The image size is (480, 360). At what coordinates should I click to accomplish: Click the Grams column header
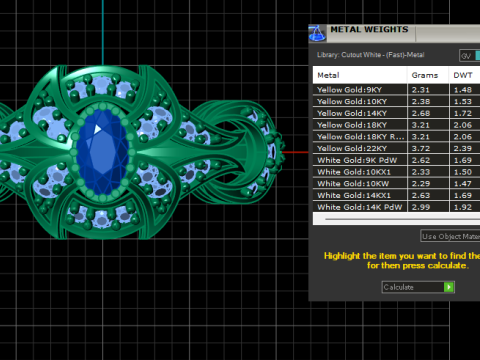pyautogui.click(x=428, y=75)
